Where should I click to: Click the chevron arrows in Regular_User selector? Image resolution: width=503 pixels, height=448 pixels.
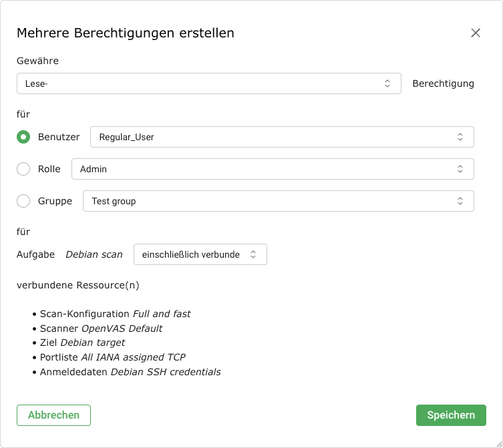pos(460,137)
